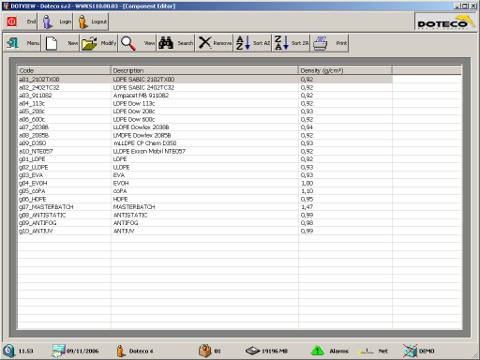Screen dimensions: 480x360
Task: Minimize the DOTVIEW window
Action: tap(458, 6)
